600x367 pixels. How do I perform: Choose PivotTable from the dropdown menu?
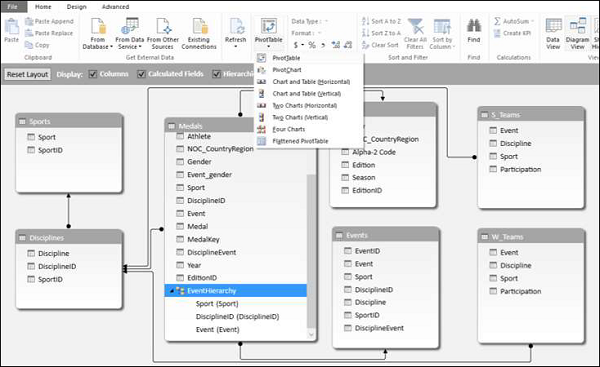308,58
